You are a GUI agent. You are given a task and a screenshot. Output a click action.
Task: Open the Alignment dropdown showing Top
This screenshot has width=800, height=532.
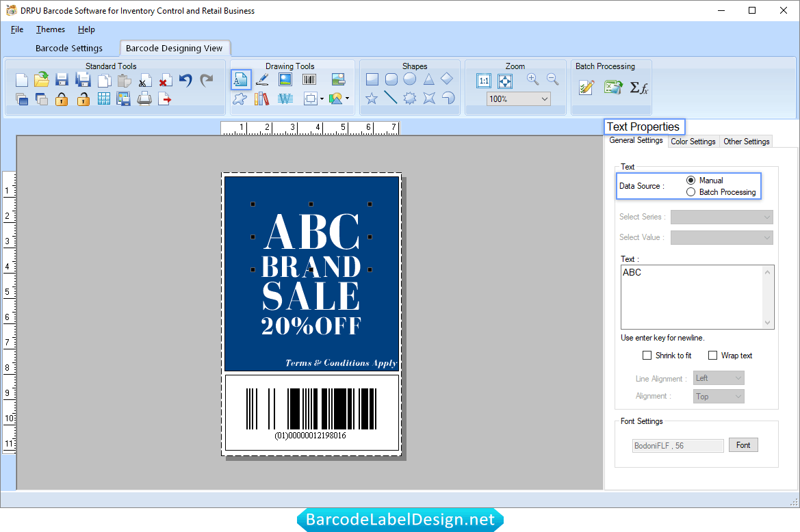(x=719, y=397)
